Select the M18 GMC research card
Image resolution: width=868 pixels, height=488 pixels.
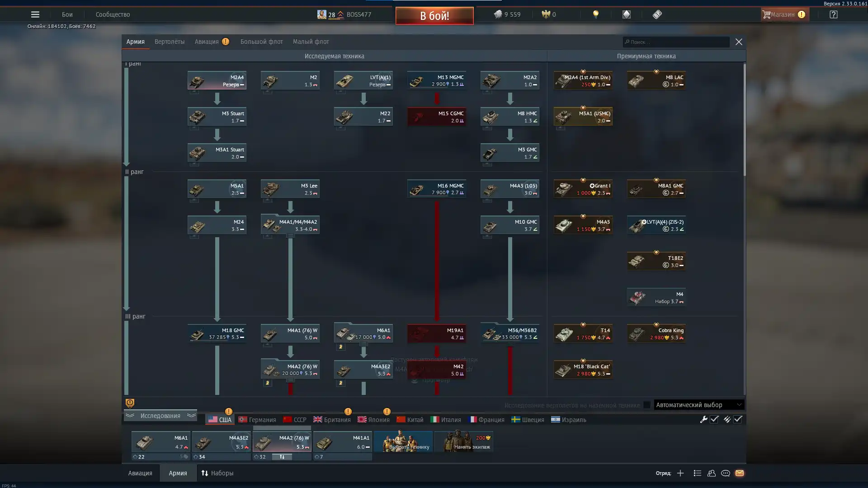click(x=217, y=333)
